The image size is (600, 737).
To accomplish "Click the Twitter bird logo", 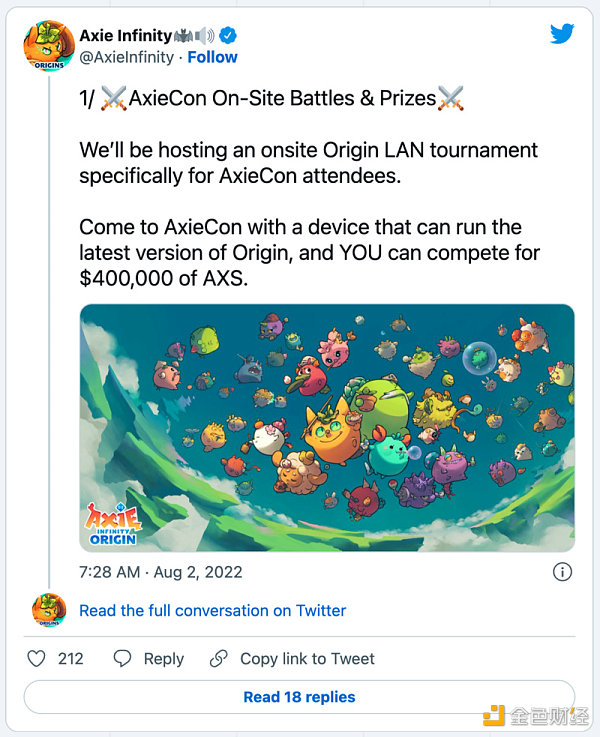I will point(562,34).
